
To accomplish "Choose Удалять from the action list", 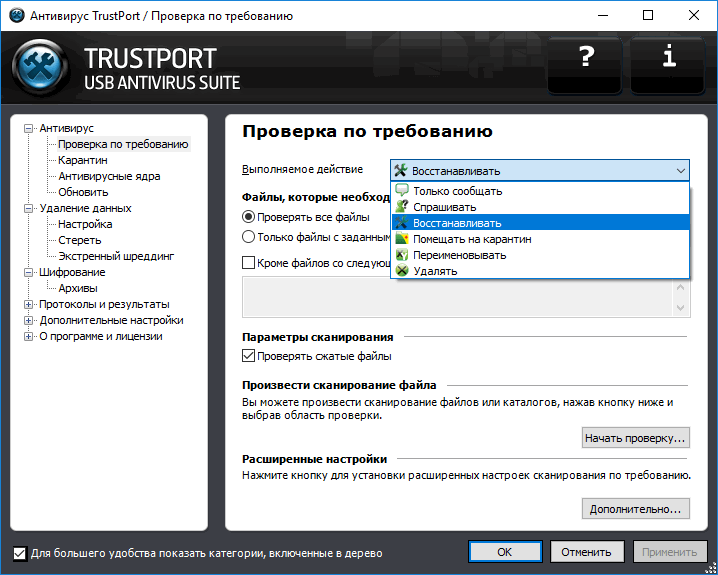I will [540, 271].
